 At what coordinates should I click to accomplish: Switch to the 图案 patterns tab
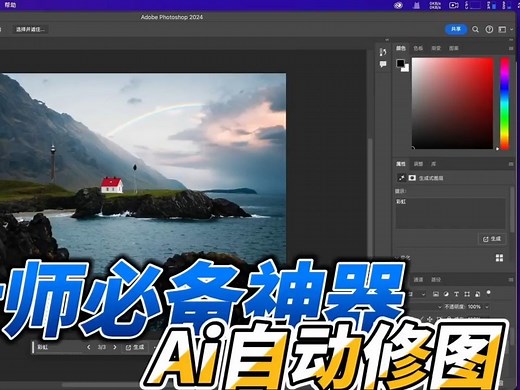pyautogui.click(x=454, y=48)
